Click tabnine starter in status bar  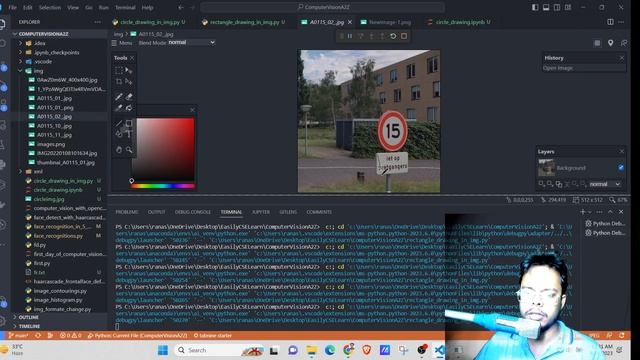pyautogui.click(x=213, y=336)
